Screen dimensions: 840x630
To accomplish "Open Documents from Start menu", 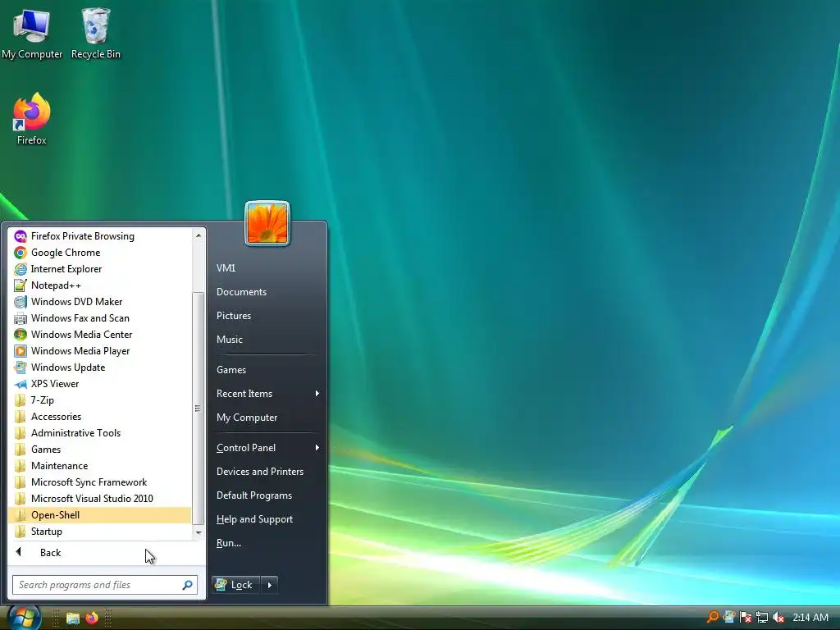I will (267, 292).
